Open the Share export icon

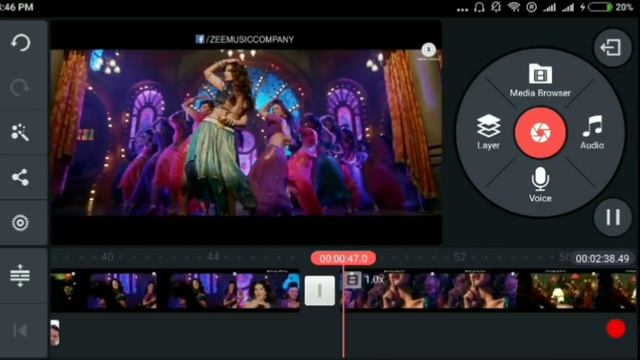click(x=20, y=177)
